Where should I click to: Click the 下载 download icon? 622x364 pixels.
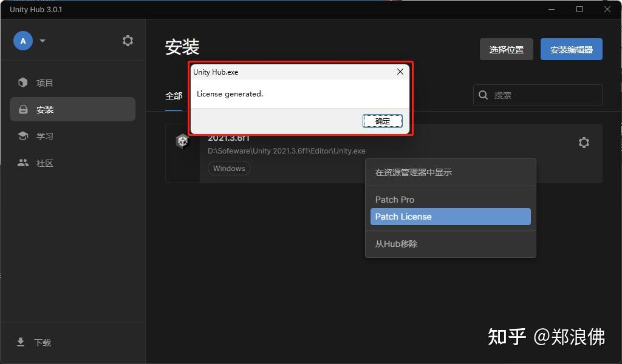(21, 342)
